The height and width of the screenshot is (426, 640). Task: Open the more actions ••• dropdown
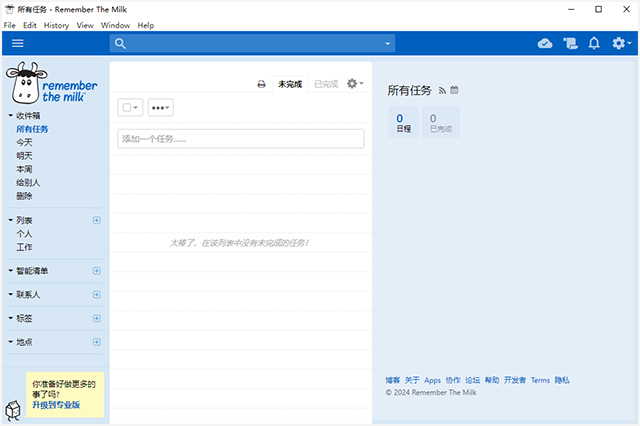pyautogui.click(x=160, y=108)
